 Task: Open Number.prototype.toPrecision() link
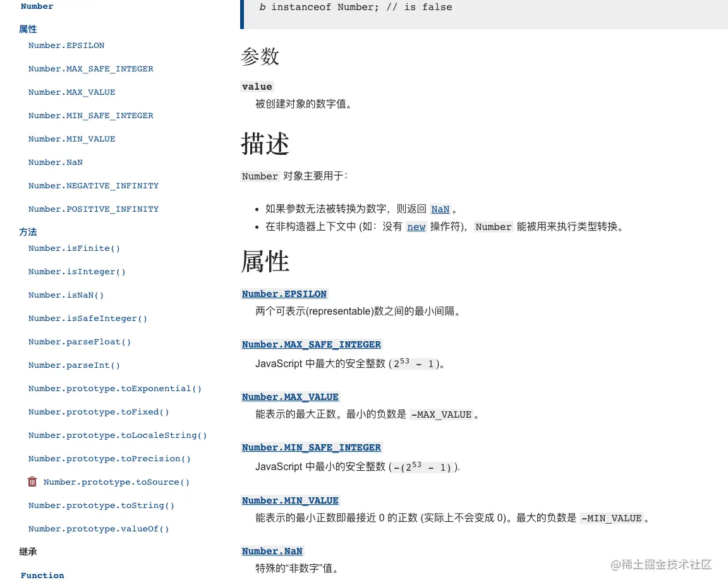tap(109, 459)
